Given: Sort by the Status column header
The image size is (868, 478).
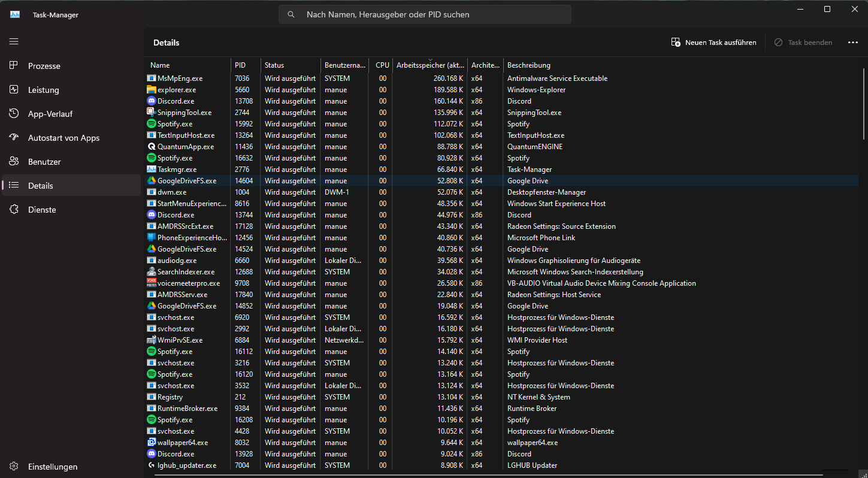Looking at the screenshot, I should [x=291, y=65].
